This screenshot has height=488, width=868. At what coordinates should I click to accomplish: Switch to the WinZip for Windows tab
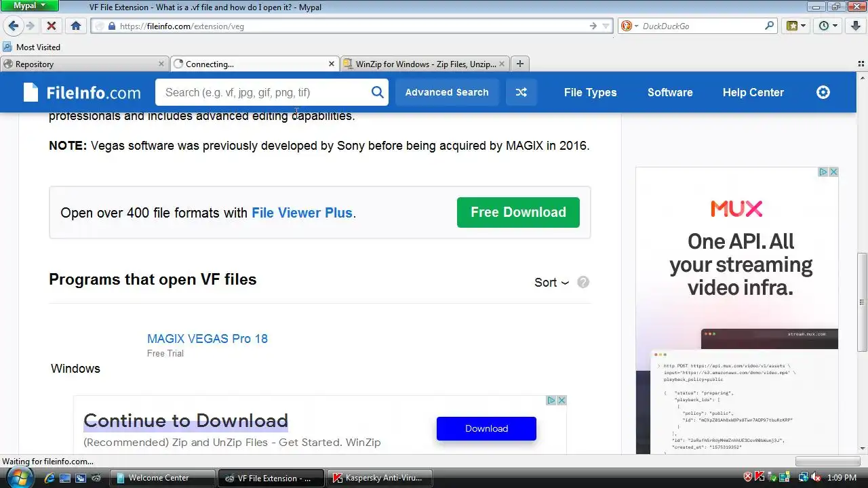424,64
